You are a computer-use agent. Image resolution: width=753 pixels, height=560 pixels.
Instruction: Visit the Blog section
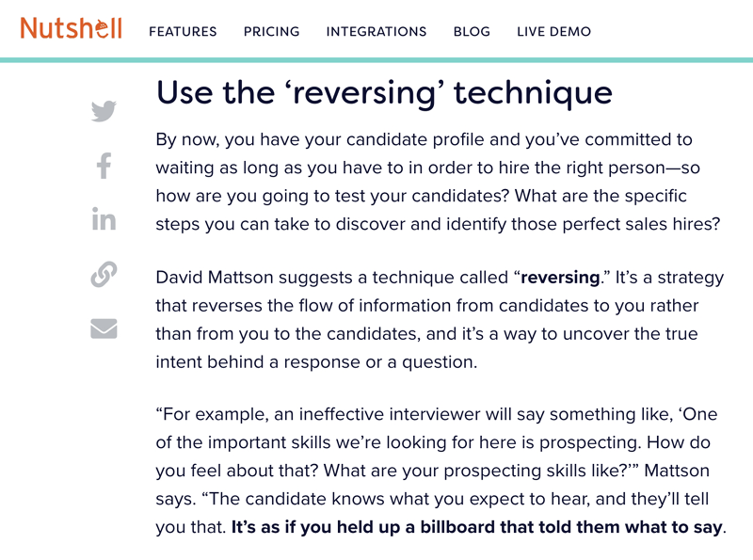[472, 32]
